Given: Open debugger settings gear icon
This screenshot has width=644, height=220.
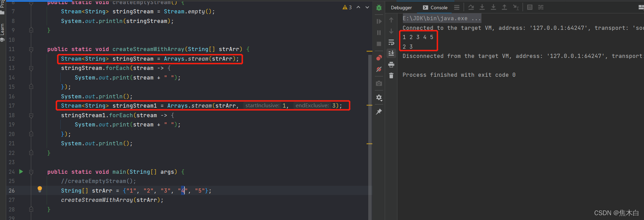Looking at the screenshot, I should click(x=379, y=98).
